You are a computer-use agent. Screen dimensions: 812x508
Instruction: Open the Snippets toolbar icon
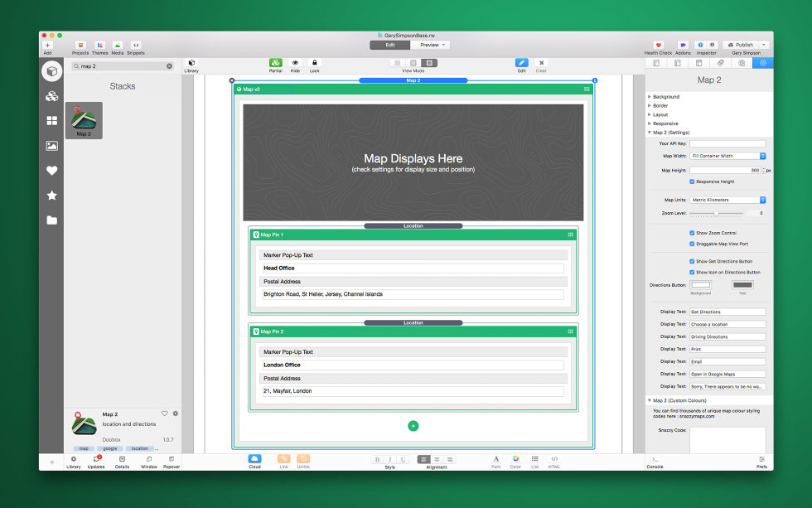136,45
